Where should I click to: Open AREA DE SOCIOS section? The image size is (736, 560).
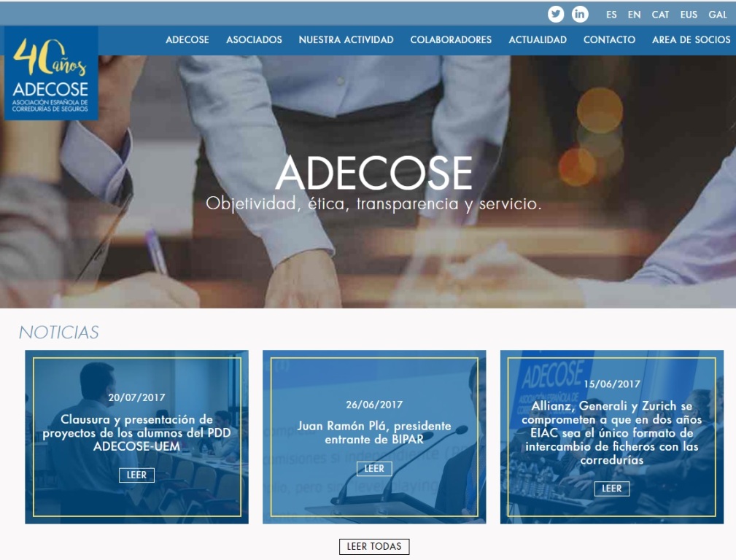coord(691,40)
